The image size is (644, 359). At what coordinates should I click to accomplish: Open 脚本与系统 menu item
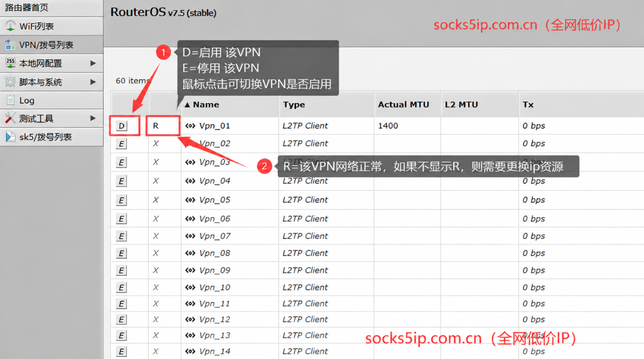point(52,82)
